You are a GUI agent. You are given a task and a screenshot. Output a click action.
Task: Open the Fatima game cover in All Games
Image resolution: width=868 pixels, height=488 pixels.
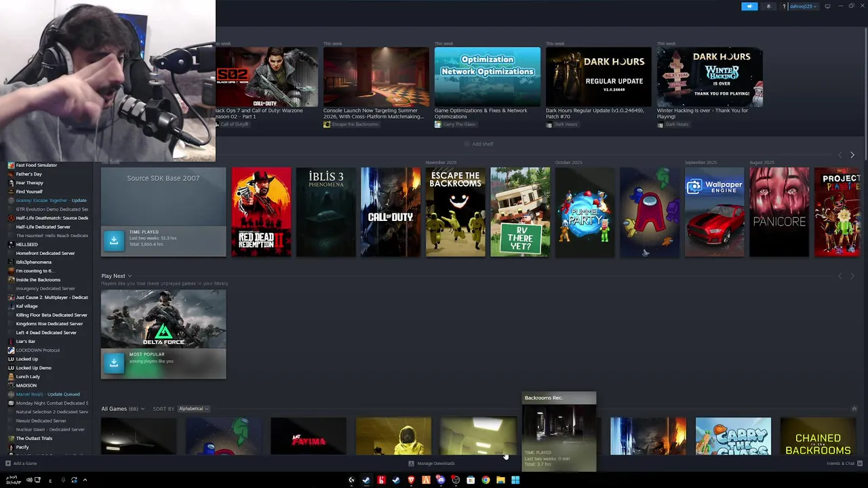pyautogui.click(x=309, y=436)
